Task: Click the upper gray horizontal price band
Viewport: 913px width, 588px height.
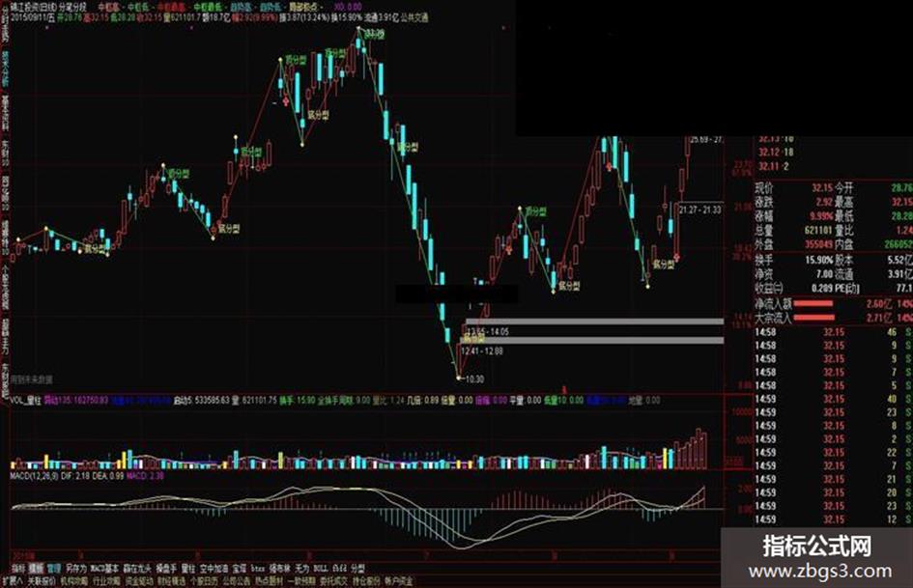Action: coord(594,322)
